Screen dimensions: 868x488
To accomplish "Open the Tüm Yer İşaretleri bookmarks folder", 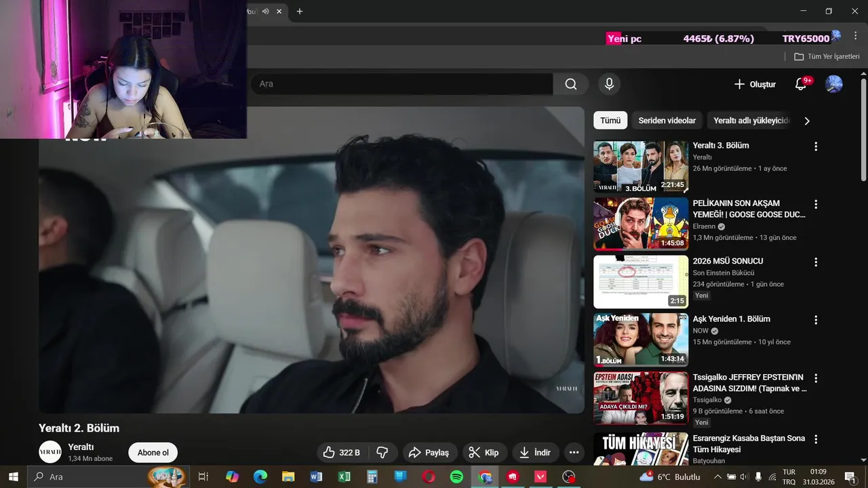I will [x=827, y=56].
